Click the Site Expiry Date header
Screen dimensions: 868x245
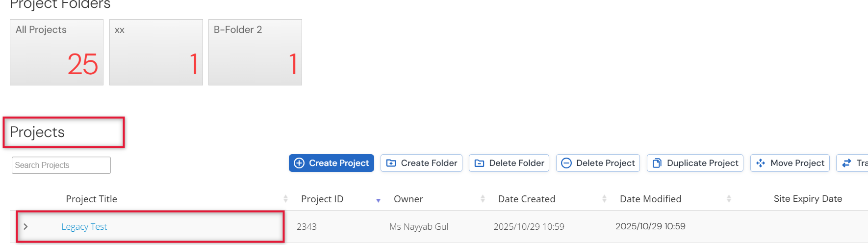808,199
